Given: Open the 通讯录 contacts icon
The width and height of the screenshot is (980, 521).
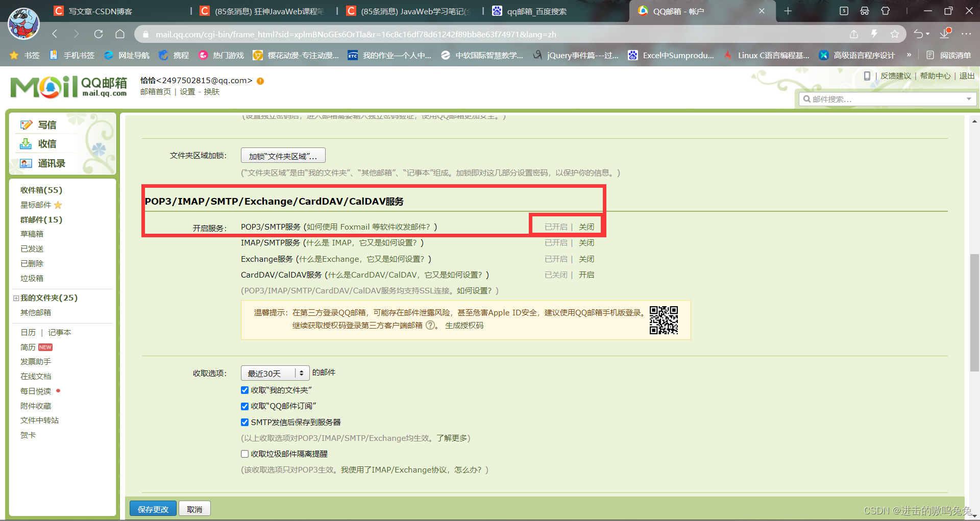Looking at the screenshot, I should tap(27, 163).
